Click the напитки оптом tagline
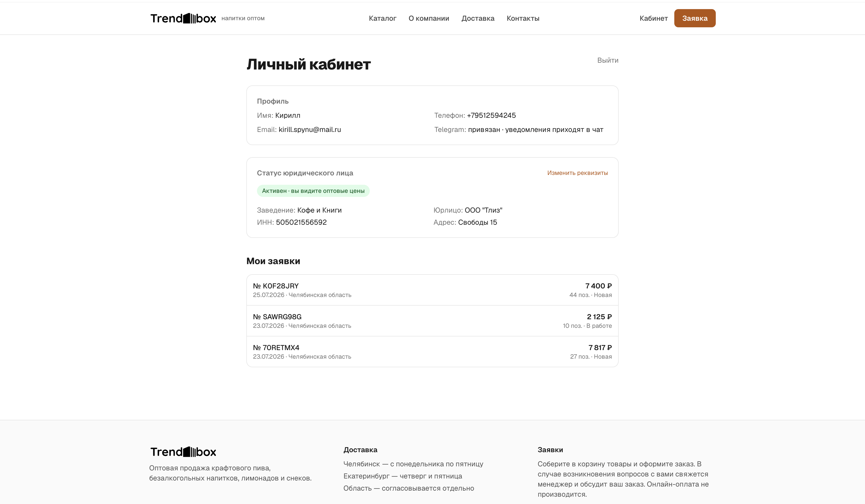 243,18
